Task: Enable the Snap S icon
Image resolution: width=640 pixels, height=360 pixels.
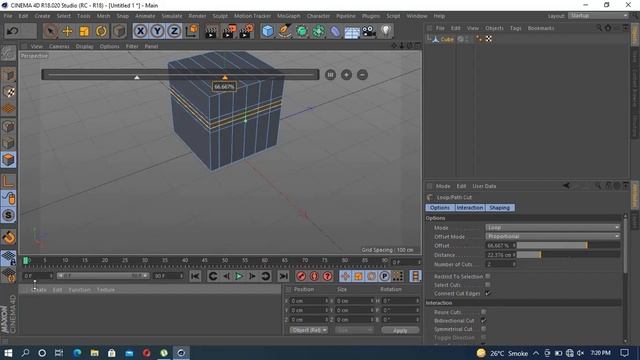Action: click(x=8, y=215)
